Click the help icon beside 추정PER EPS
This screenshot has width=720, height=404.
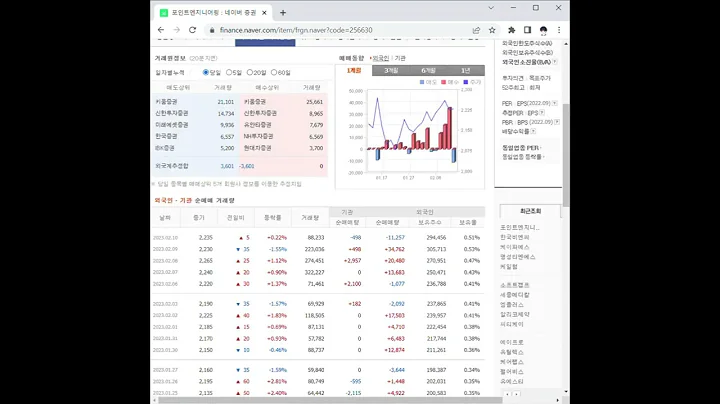tap(542, 112)
